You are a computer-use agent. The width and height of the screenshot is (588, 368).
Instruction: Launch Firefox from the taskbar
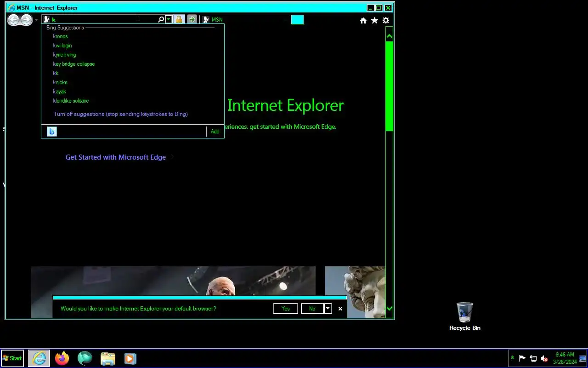pyautogui.click(x=62, y=358)
